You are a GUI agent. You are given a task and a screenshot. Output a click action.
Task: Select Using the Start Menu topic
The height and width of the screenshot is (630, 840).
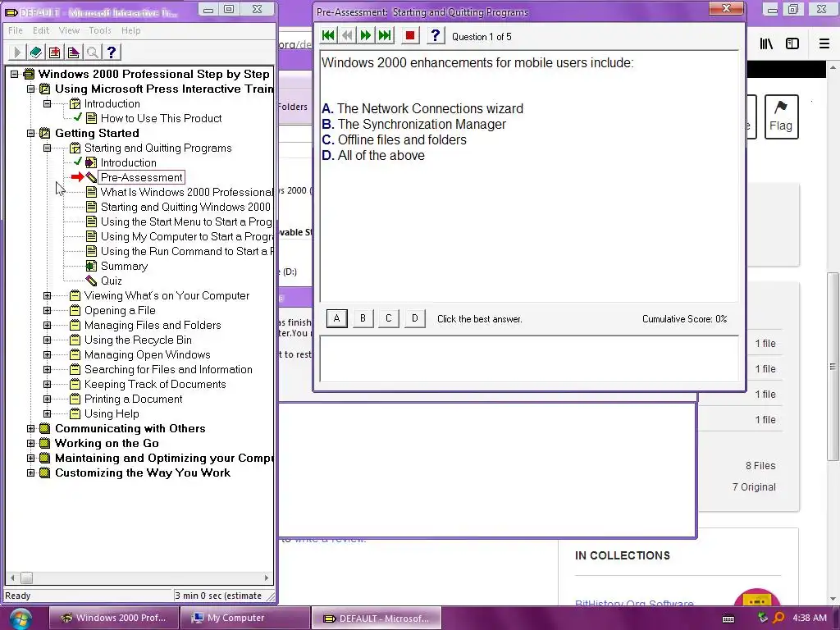pyautogui.click(x=186, y=221)
